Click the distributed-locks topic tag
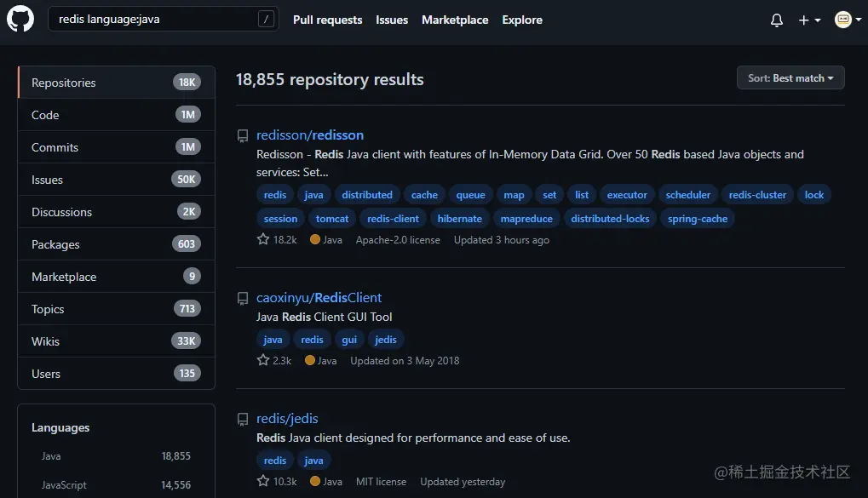The width and height of the screenshot is (868, 498). tap(610, 219)
